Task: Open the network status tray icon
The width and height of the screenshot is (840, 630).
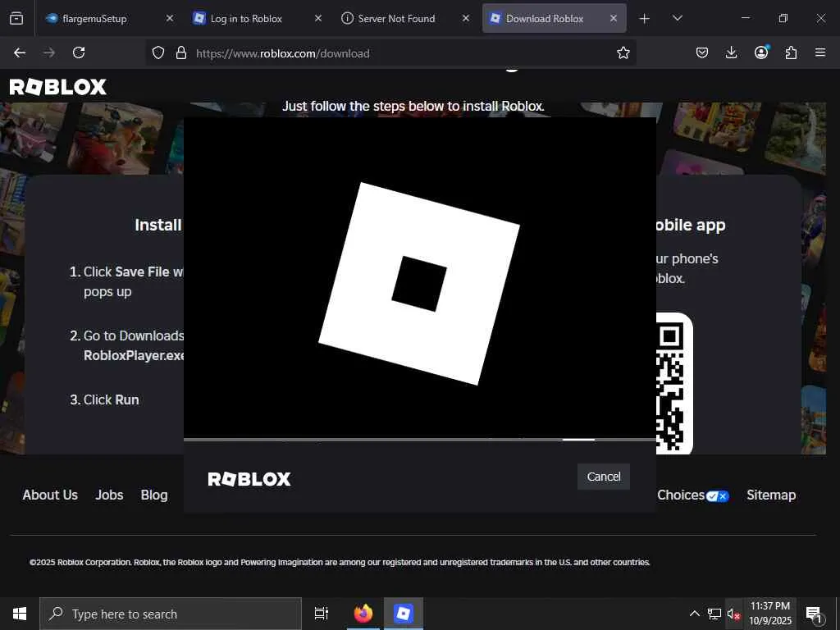Action: [714, 614]
